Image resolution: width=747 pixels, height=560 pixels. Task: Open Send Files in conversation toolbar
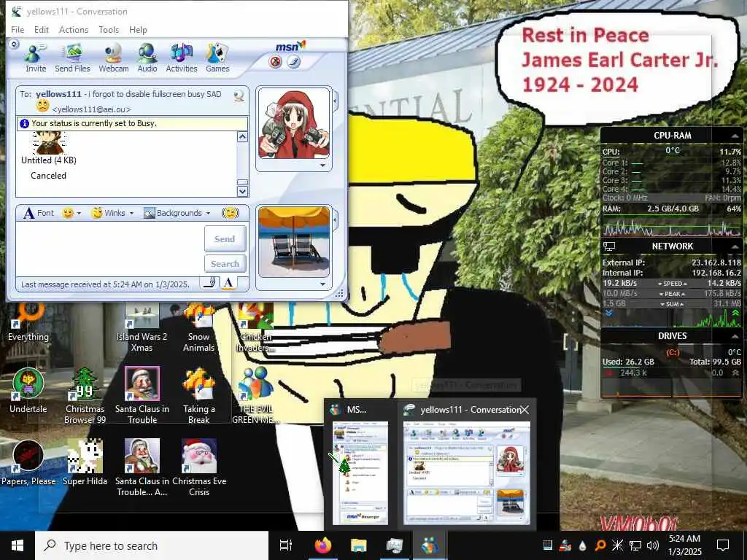72,58
